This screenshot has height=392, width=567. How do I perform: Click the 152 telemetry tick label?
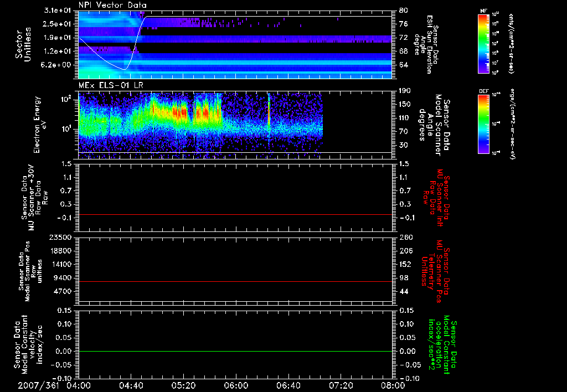coord(405,264)
